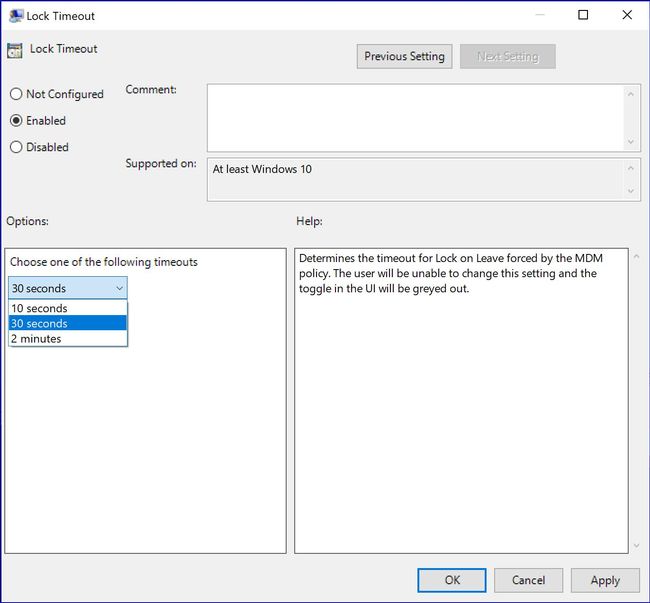
Task: Click the Help pane scroll down arrow
Action: pyautogui.click(x=636, y=546)
